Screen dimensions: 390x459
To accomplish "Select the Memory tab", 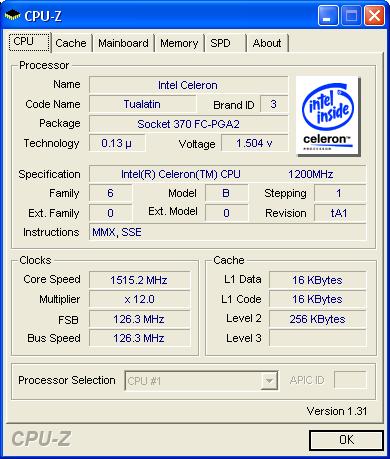I will (x=179, y=43).
